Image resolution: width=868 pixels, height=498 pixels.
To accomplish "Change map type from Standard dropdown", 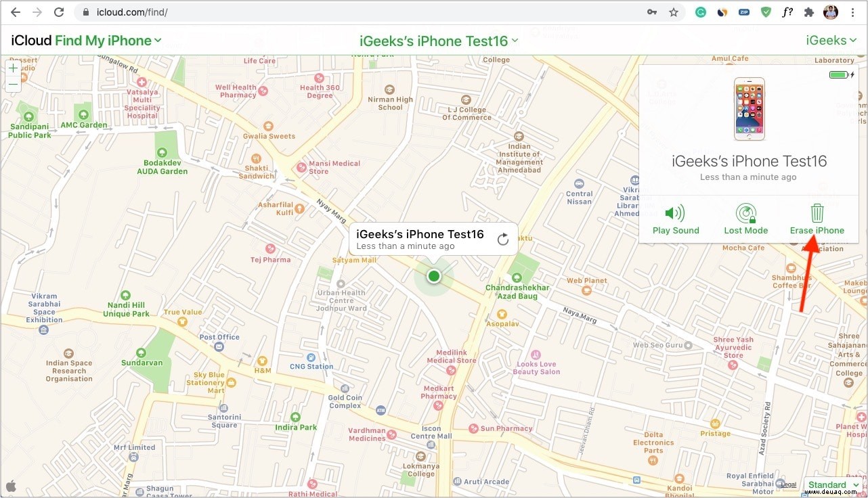I will tap(833, 485).
